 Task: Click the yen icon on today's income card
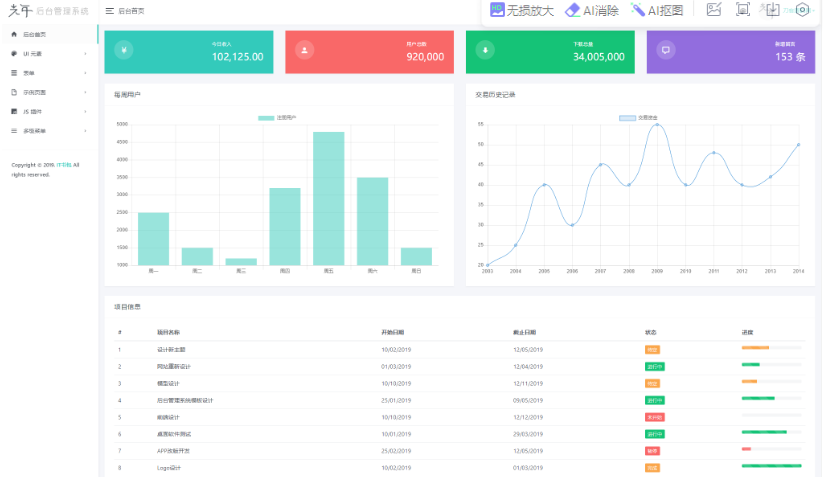[124, 50]
